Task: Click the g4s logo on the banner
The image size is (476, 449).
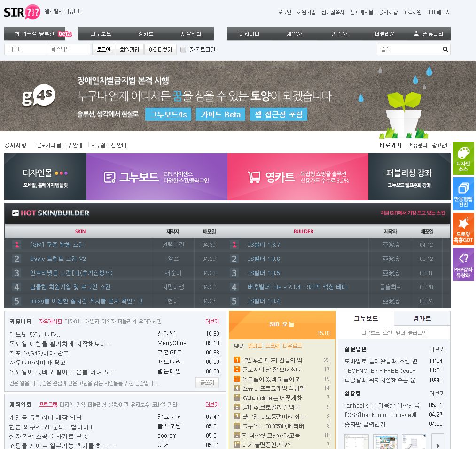Action: (39, 96)
